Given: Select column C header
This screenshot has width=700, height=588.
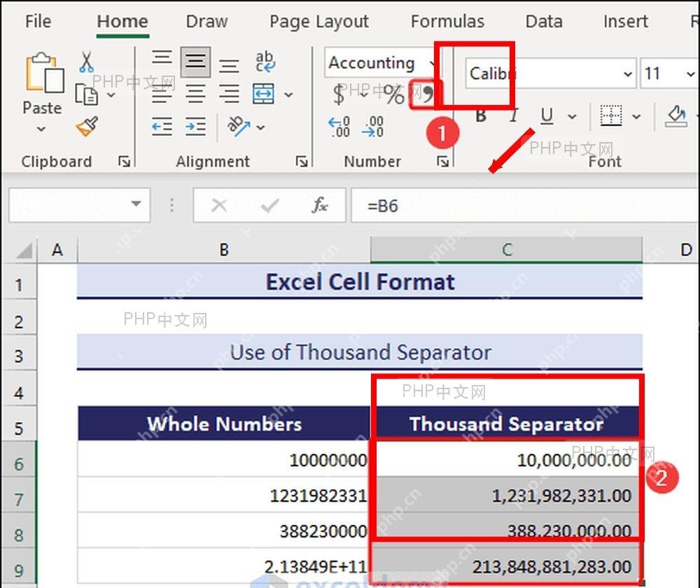Looking at the screenshot, I should click(x=507, y=250).
